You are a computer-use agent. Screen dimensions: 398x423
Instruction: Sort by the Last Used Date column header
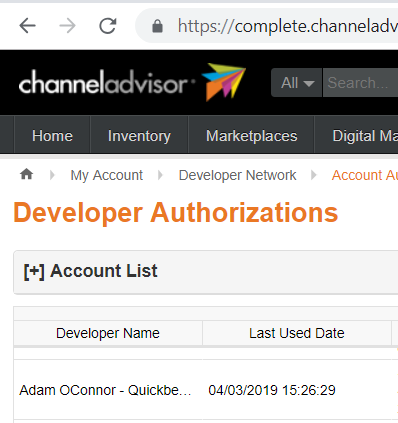(297, 333)
